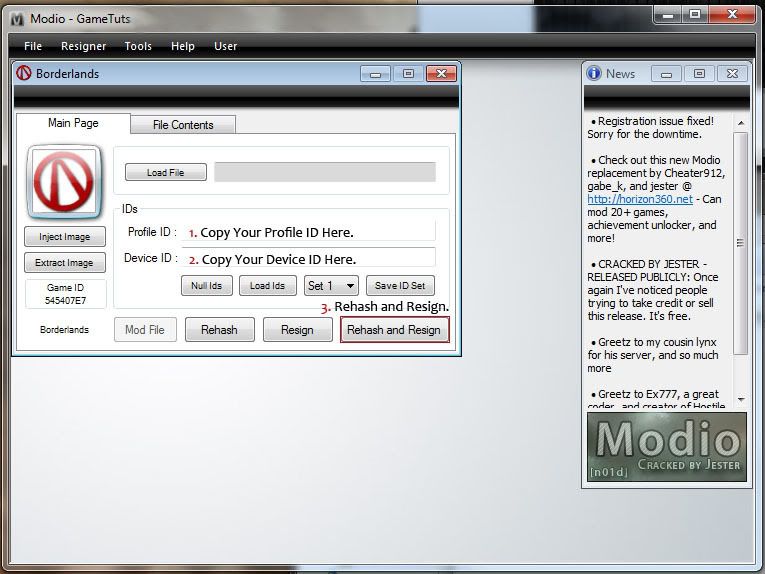This screenshot has height=574, width=765.
Task: Click the Profile ID input field
Action: [308, 232]
